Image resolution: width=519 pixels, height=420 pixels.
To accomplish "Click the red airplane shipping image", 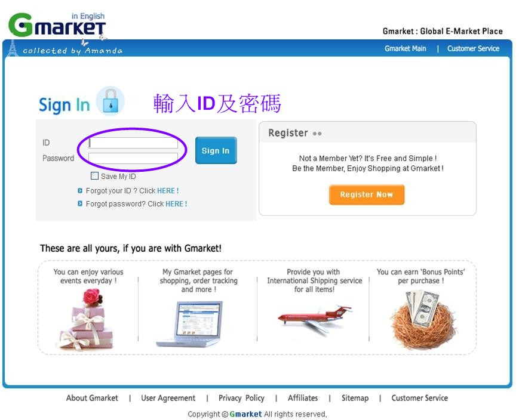I will point(314,319).
